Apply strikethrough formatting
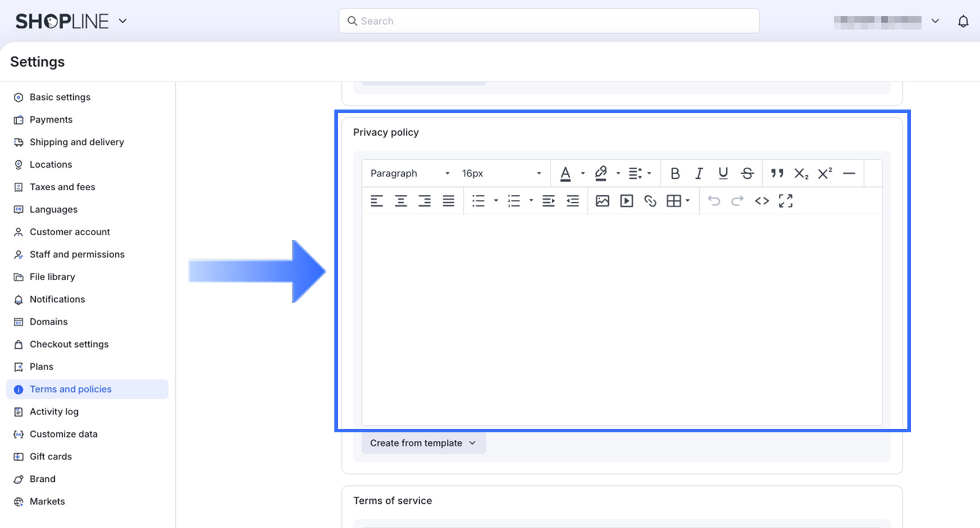The height and width of the screenshot is (528, 980). point(747,174)
